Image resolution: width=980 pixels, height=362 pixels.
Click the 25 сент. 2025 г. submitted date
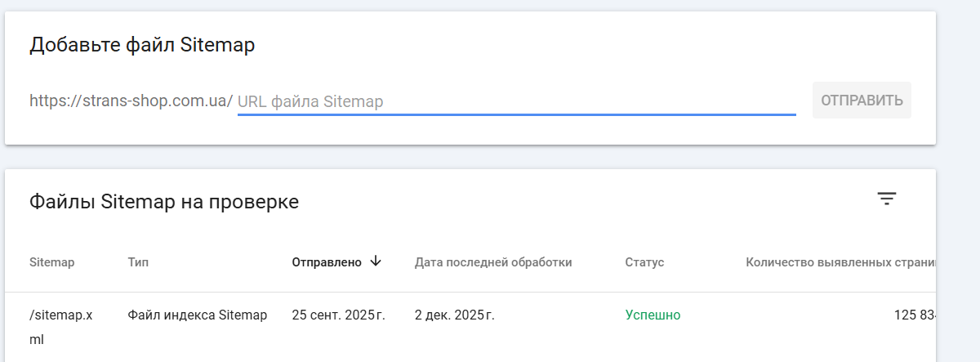338,315
